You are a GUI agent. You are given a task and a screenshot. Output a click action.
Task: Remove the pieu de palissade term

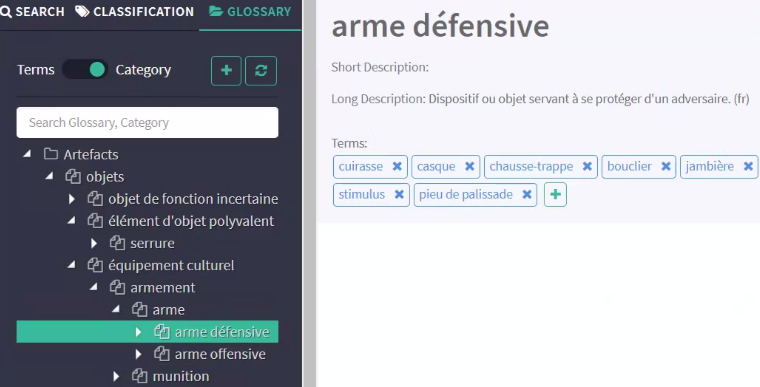527,194
